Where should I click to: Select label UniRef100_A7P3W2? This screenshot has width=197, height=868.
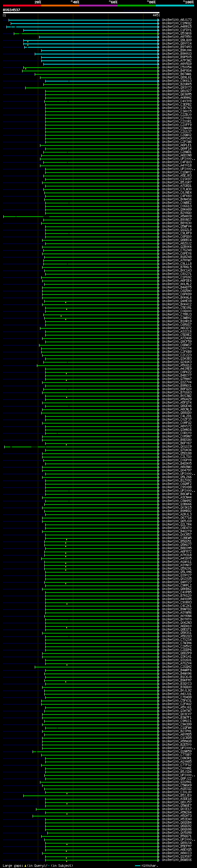(x=177, y=60)
